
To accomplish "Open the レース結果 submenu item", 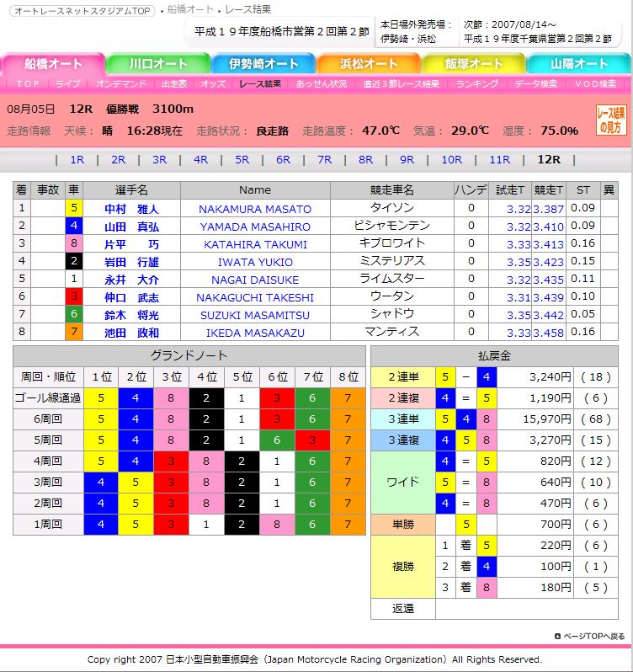I will click(260, 83).
